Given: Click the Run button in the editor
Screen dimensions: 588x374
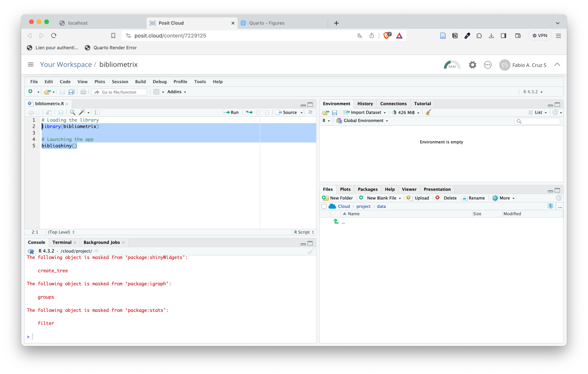Looking at the screenshot, I should (231, 113).
